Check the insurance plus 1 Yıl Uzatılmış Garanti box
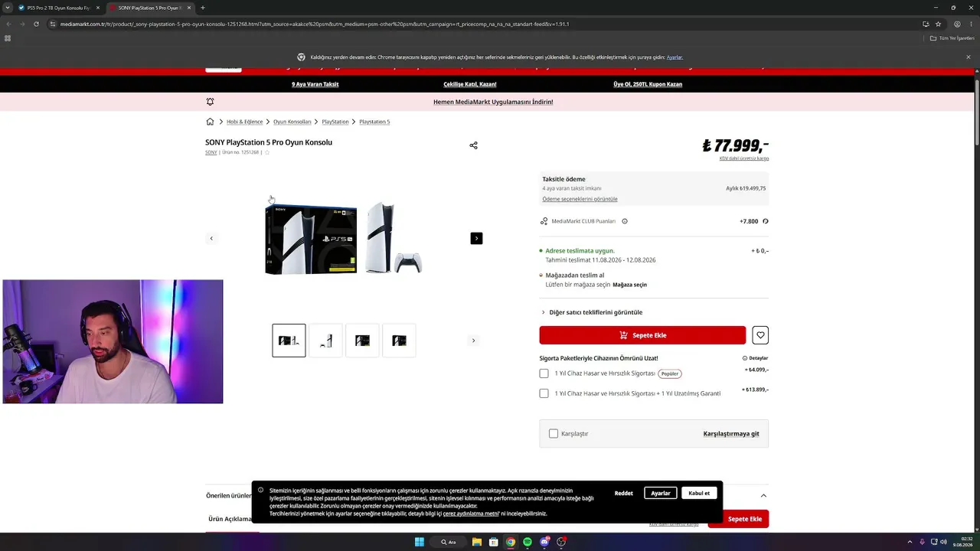This screenshot has height=551, width=980. click(544, 393)
